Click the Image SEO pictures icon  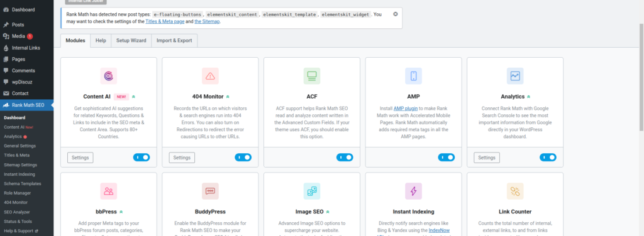(x=312, y=191)
